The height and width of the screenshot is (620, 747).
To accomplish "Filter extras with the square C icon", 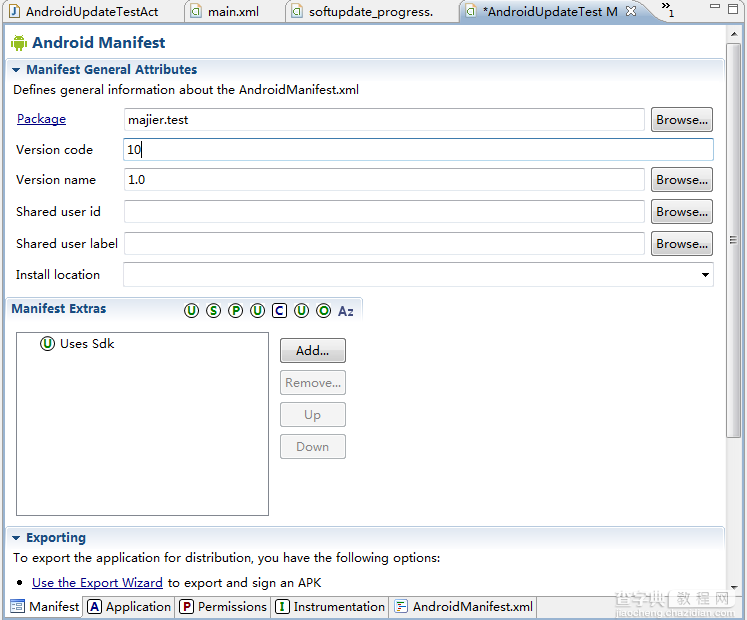I will point(279,311).
